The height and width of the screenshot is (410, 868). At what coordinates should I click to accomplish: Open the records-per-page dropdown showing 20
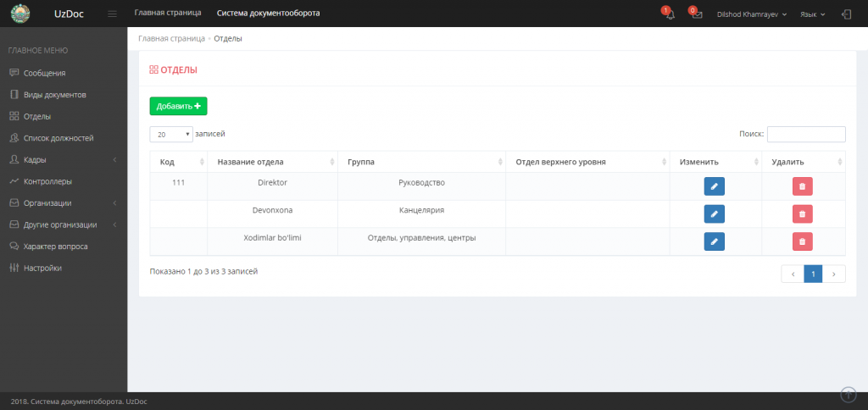171,134
